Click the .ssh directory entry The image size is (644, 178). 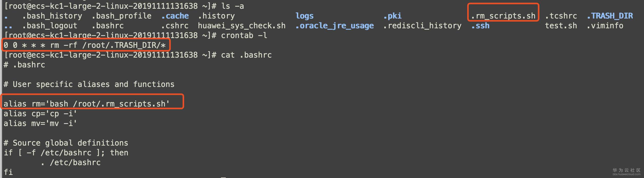480,26
